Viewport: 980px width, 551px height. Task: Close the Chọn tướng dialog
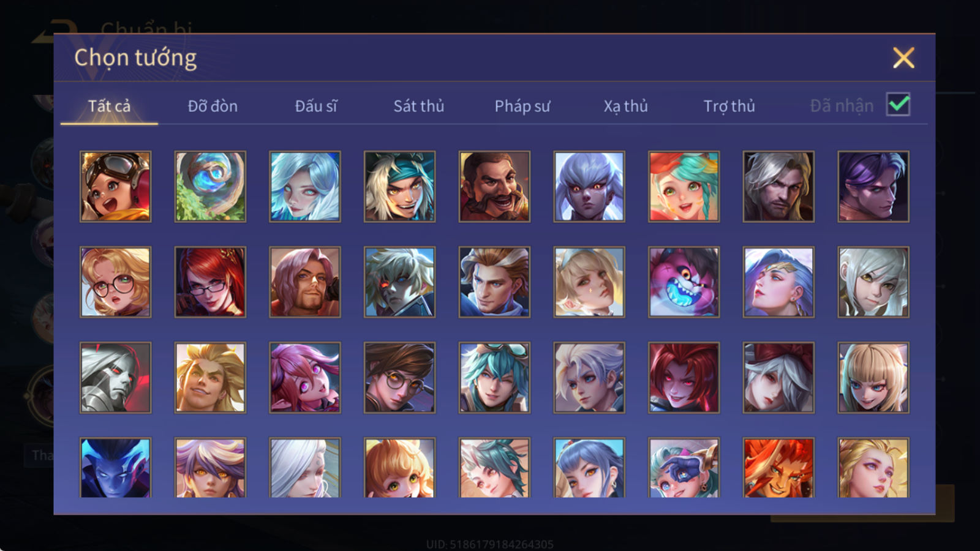tap(903, 58)
